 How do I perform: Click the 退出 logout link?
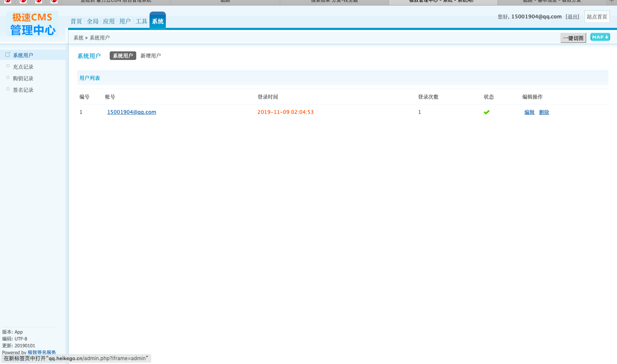pyautogui.click(x=572, y=17)
